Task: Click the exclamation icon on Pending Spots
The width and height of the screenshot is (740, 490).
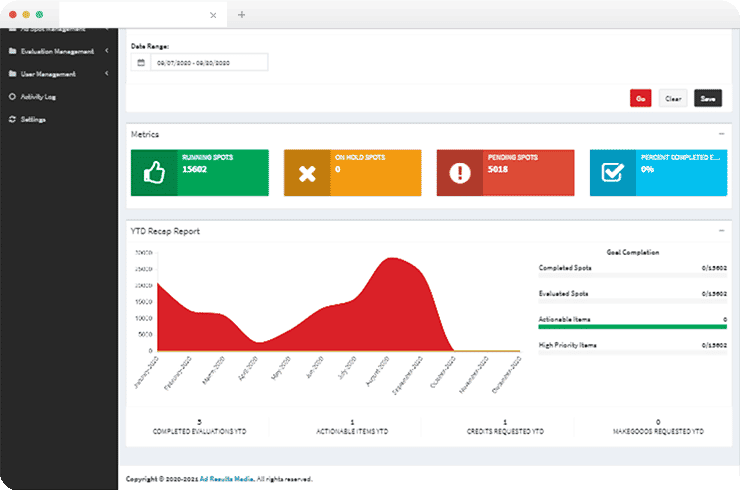Action: (460, 173)
